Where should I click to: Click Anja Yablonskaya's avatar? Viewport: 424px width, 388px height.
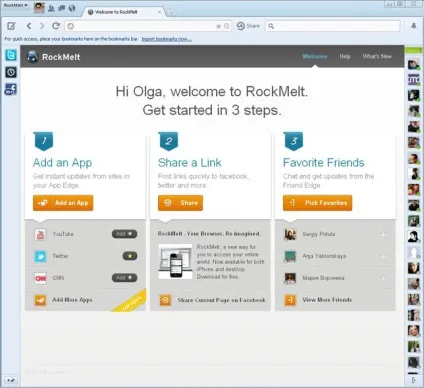pyautogui.click(x=290, y=256)
